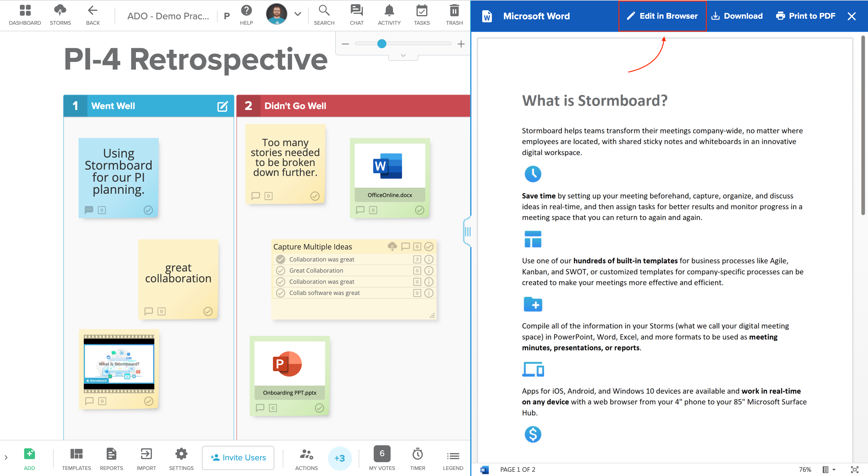Open the OfficeOnline.docx file thumbnail
This screenshot has height=476, width=868.
tap(390, 173)
